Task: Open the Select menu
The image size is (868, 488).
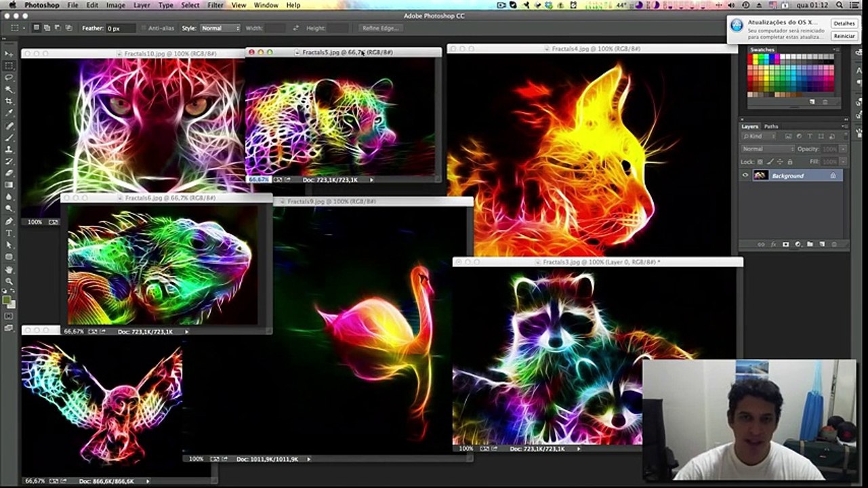Action: [x=190, y=5]
